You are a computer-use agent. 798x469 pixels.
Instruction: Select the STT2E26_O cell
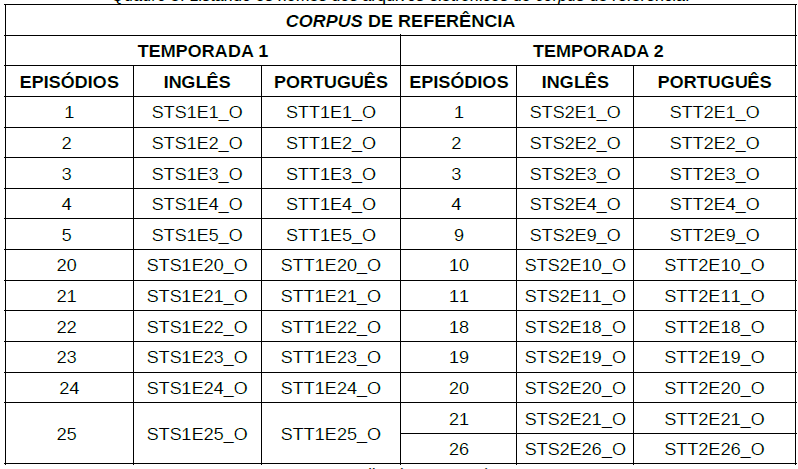[714, 449]
